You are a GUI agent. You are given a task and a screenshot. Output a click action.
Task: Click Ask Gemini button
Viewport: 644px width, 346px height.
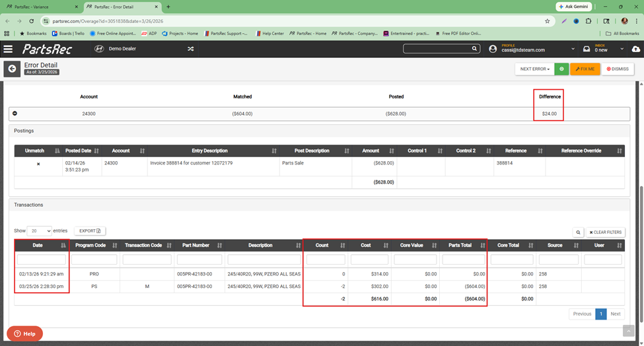click(573, 7)
